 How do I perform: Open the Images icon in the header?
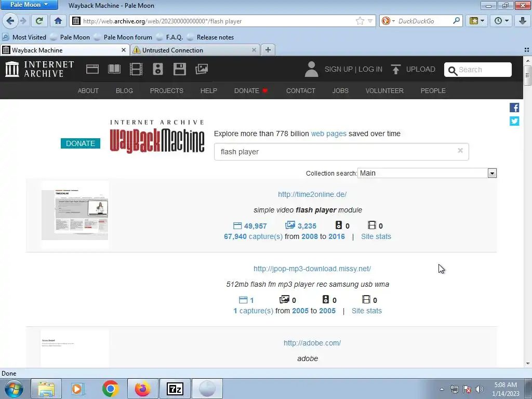(202, 69)
